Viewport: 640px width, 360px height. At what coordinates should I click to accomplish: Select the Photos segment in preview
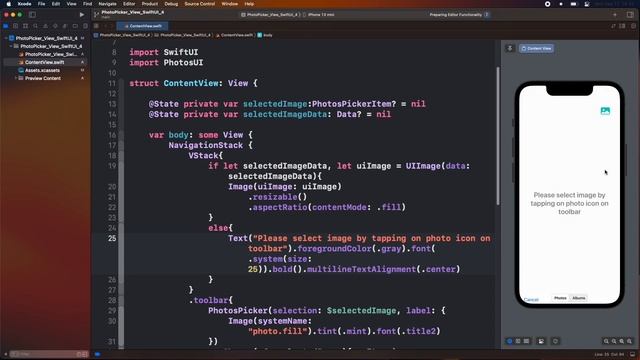[x=560, y=298]
